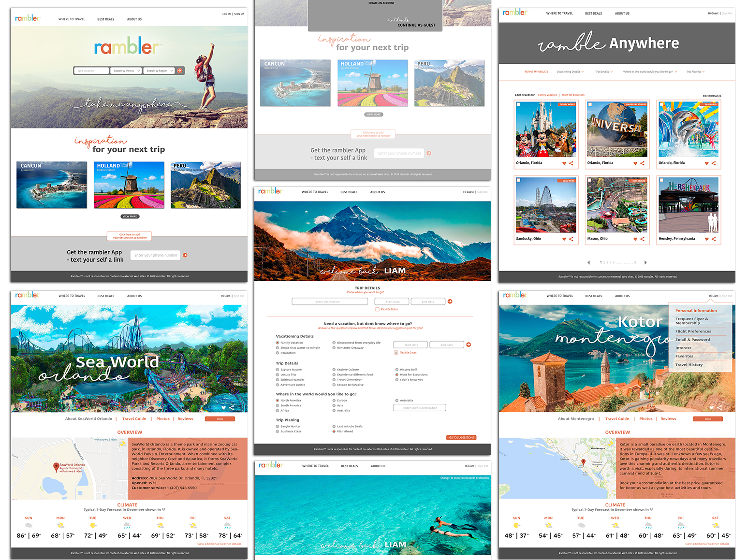
Task: Select the Romantic Getaway radio button
Action: point(334,347)
